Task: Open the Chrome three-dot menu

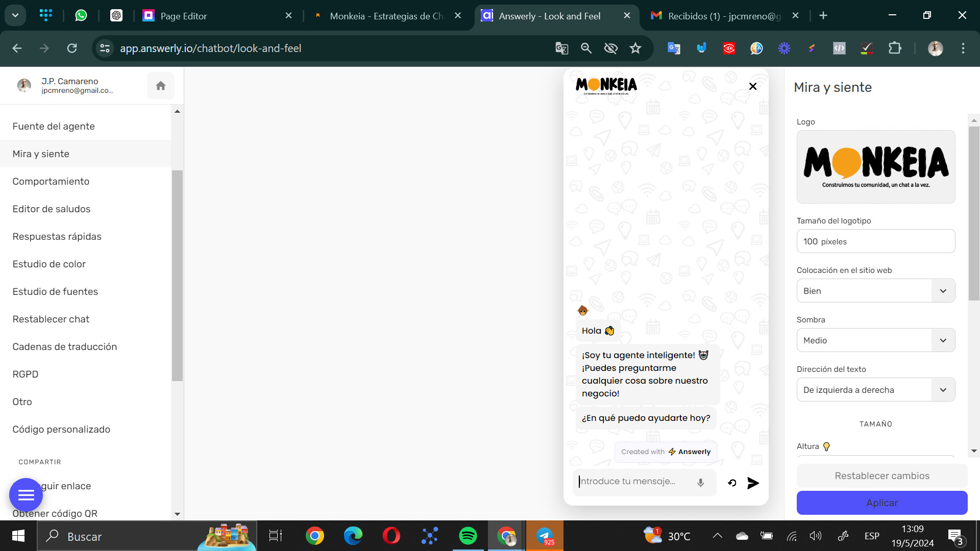Action: (x=963, y=48)
